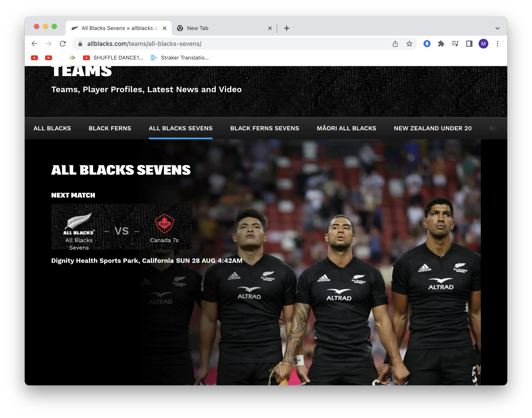Click the macOS green fullscreen button
Image resolution: width=532 pixels, height=418 pixels.
54,26
